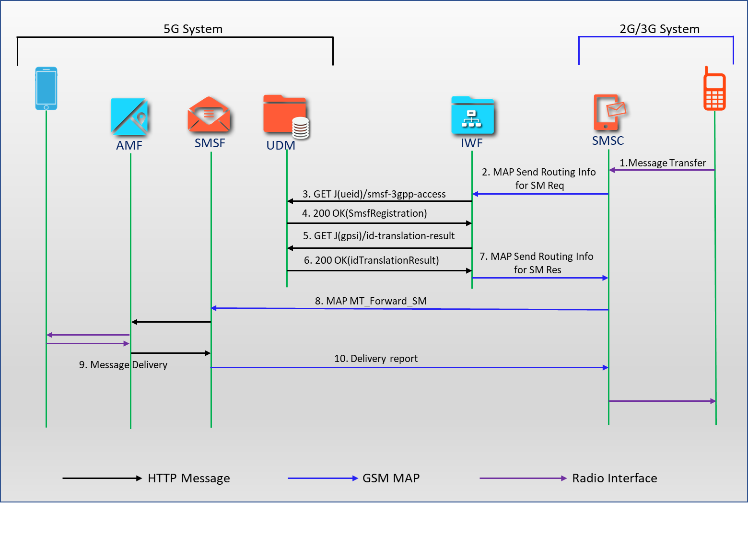Click the '10. Delivery report' label
748x560 pixels.
[x=376, y=359]
